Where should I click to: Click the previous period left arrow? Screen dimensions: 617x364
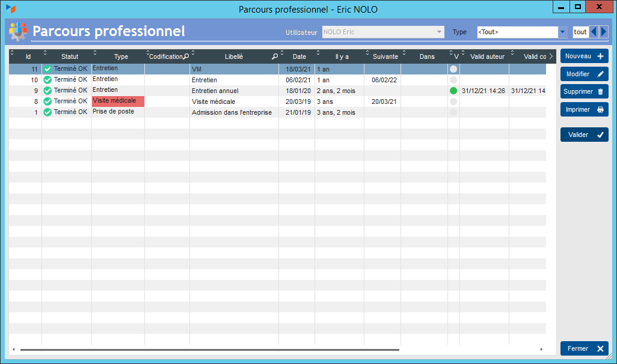pos(594,32)
